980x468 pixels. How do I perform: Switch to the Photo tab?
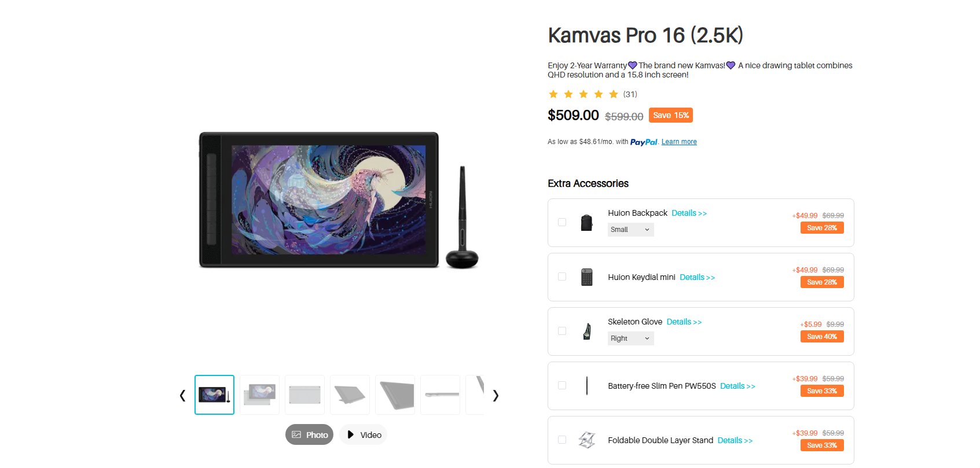click(309, 435)
